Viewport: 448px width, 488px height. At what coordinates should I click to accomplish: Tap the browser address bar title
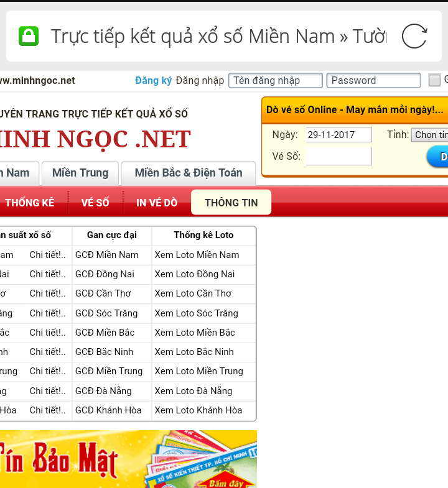(x=218, y=36)
